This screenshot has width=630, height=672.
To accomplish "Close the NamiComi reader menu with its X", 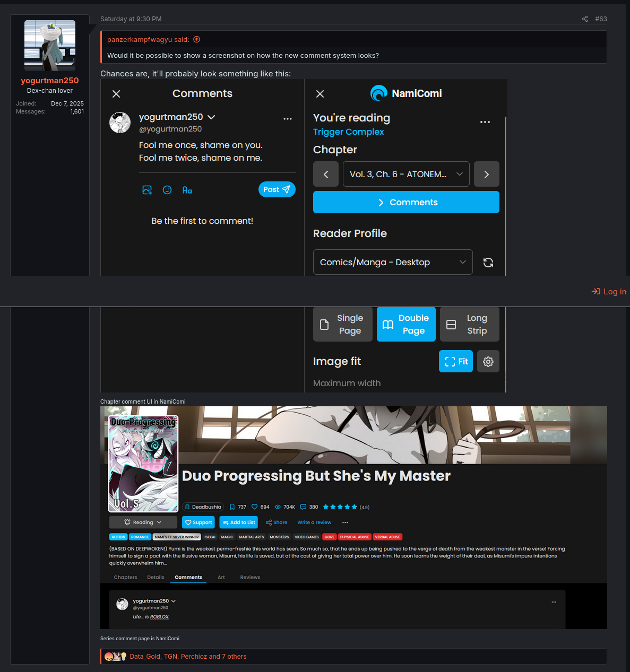I will pyautogui.click(x=320, y=94).
